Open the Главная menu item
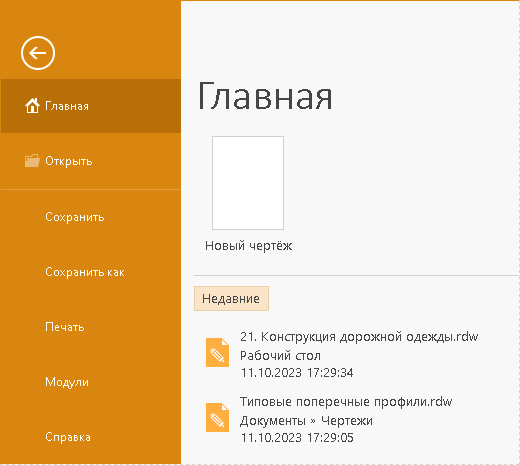Viewport: 520px width, 465px height. 91,106
